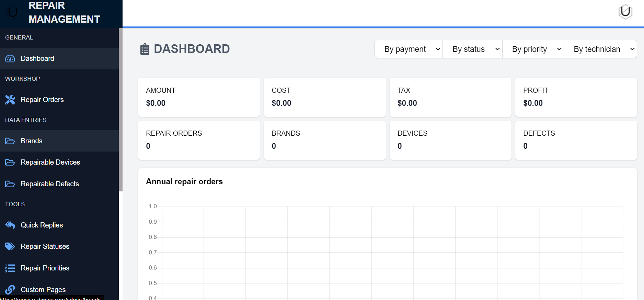Click the Custom Pages link icon
This screenshot has height=300, width=644.
tap(10, 290)
